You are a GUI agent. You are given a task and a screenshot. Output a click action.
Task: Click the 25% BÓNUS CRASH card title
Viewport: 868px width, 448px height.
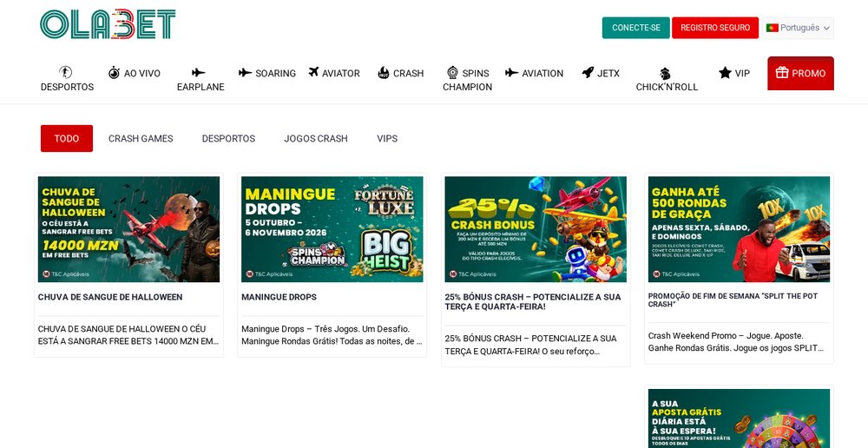pos(533,302)
